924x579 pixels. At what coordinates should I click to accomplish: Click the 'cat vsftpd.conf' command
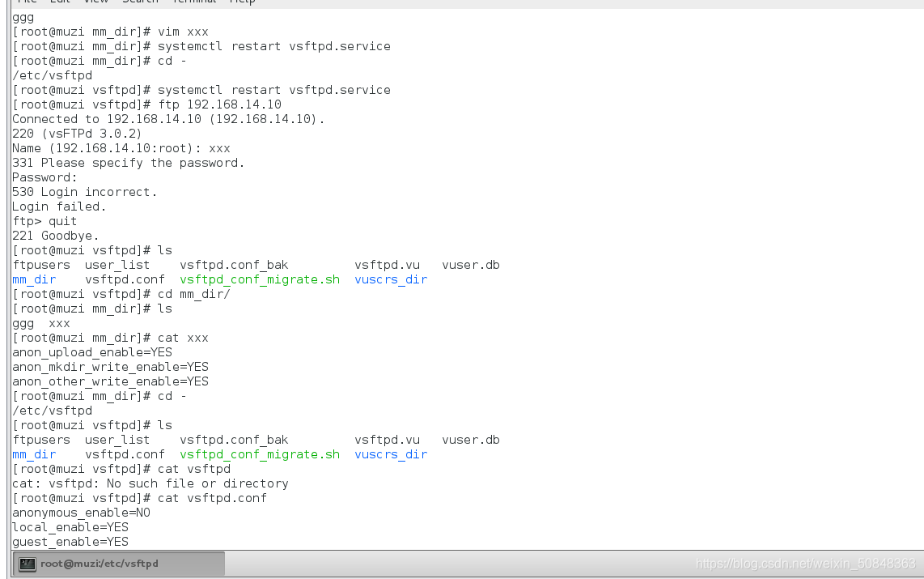pos(212,498)
